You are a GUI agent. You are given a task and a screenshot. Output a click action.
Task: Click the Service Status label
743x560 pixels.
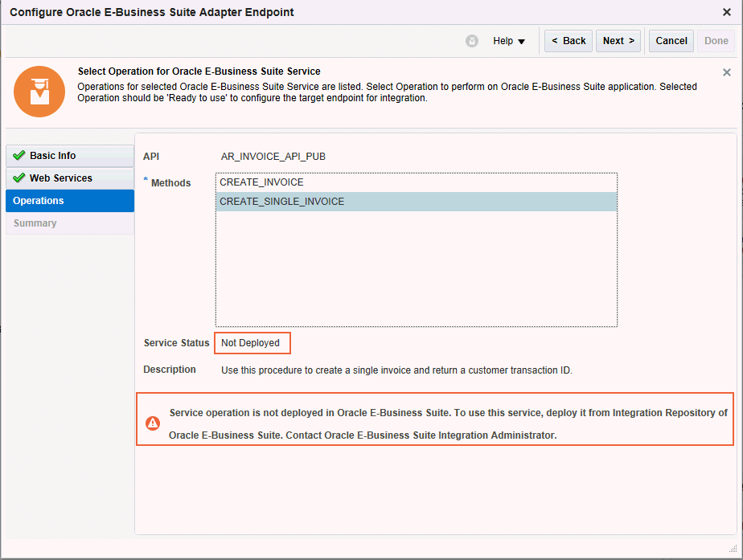176,343
